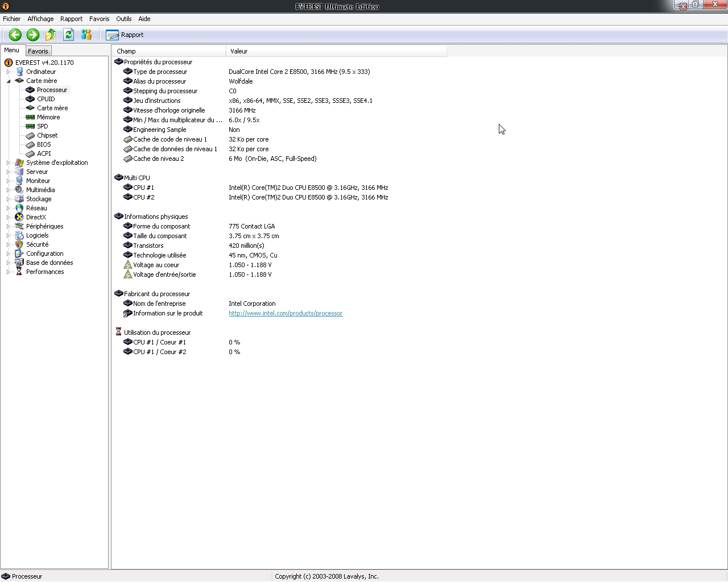Open the Fichier menu

(x=11, y=19)
